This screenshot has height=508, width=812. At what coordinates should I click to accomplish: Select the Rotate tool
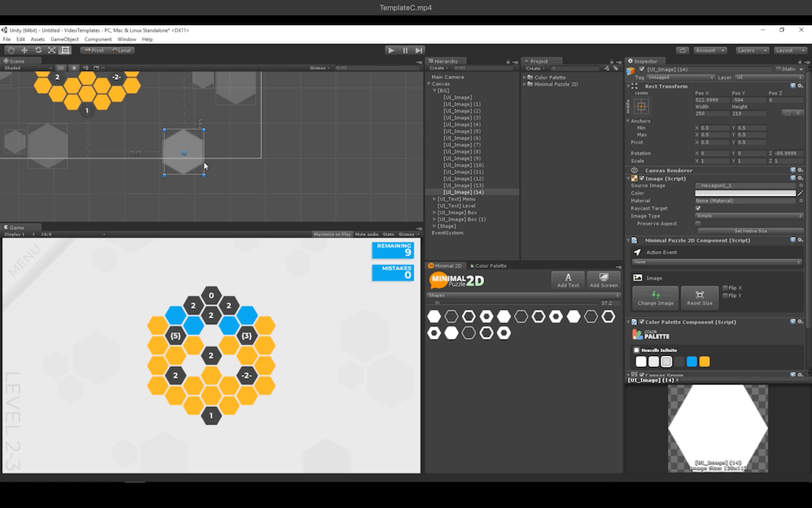pos(38,50)
